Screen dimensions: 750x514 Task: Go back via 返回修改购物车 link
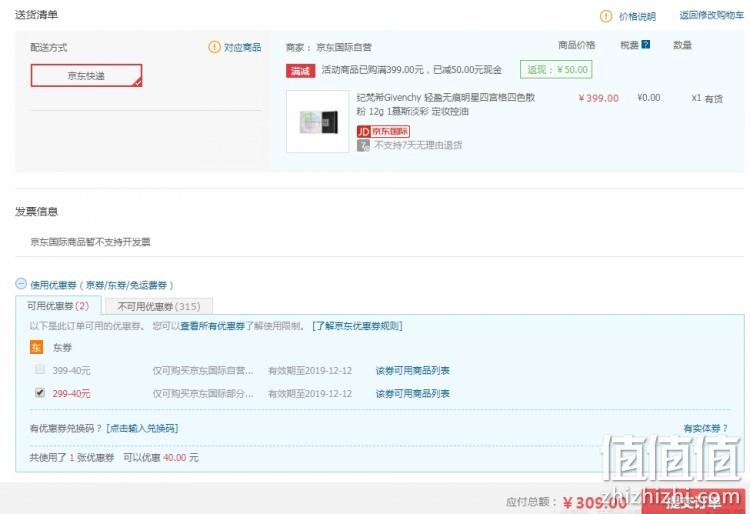click(x=712, y=15)
